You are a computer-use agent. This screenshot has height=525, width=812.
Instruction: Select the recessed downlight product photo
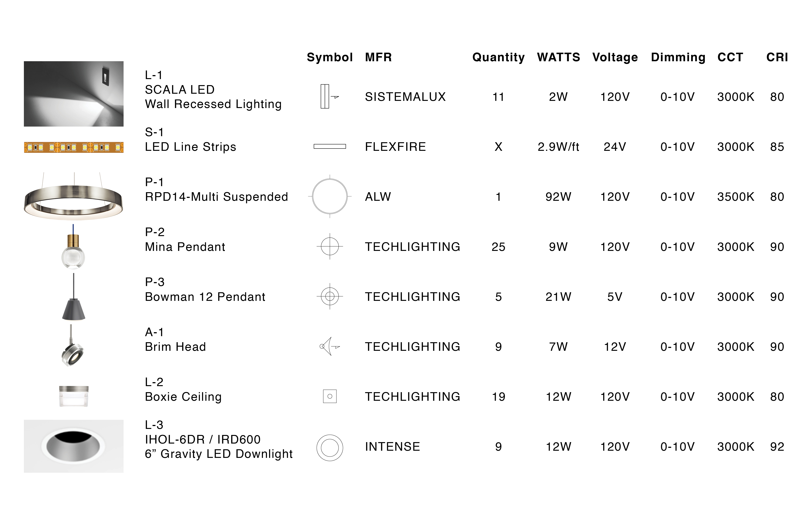click(74, 446)
